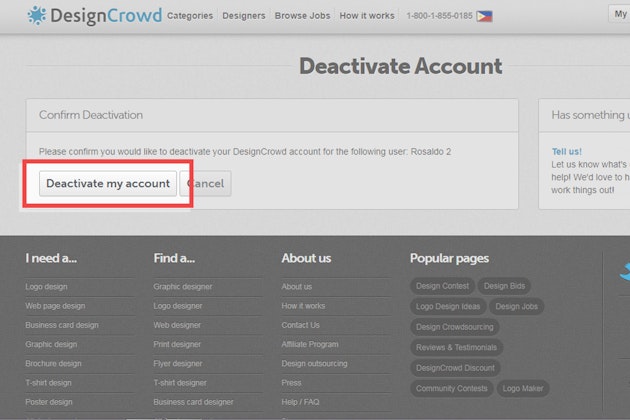Open About us link in footer list
Screen dimensions: 630x420
[297, 287]
